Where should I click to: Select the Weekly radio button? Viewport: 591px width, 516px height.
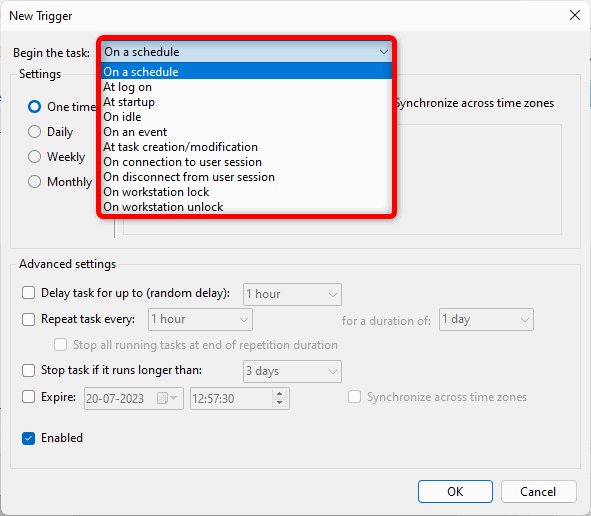coord(34,156)
